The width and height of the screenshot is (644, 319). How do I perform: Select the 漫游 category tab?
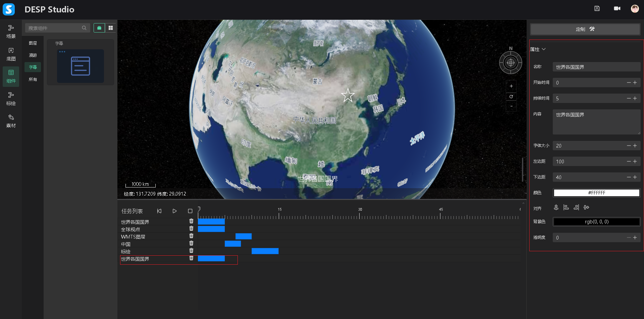tap(33, 55)
